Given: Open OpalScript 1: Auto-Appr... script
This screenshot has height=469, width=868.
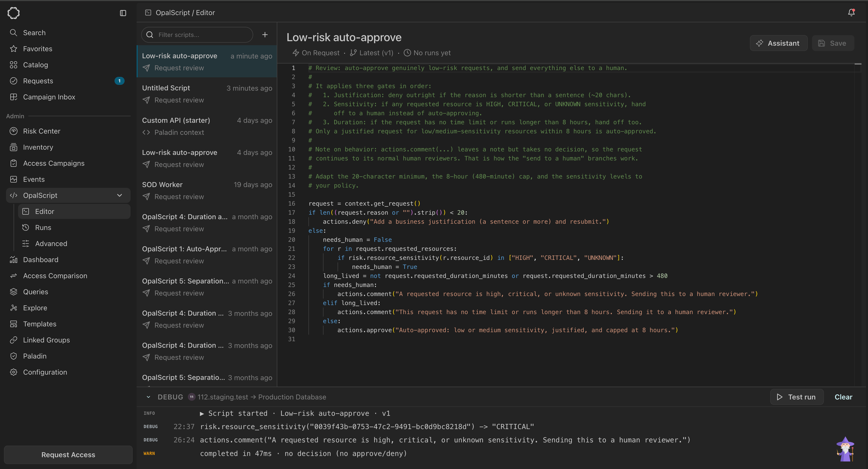Looking at the screenshot, I should pyautogui.click(x=207, y=255).
